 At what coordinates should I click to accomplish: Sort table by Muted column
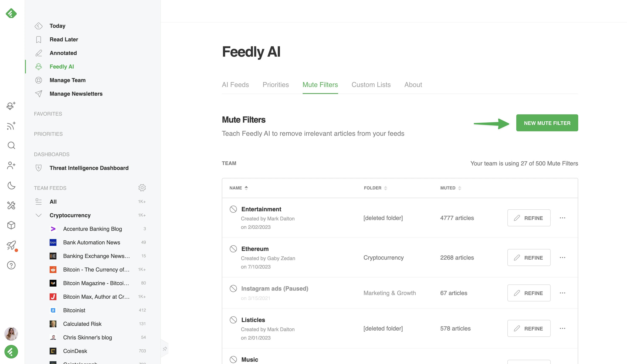(x=451, y=188)
